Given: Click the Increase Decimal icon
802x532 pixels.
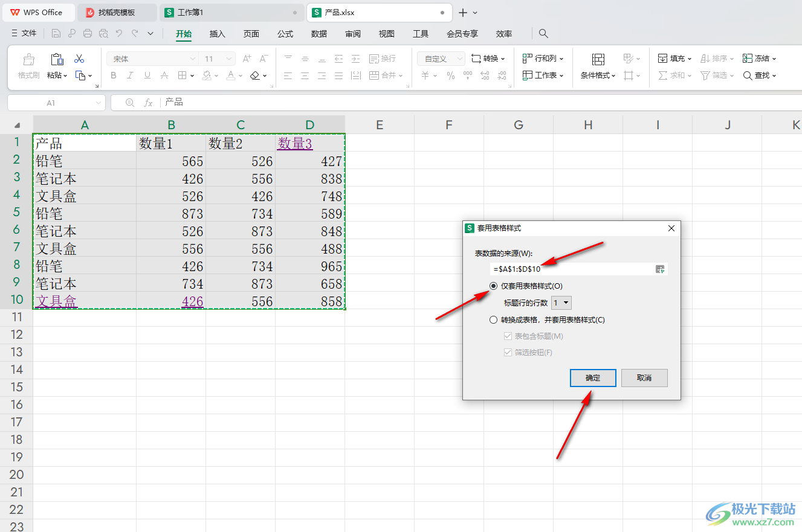Looking at the screenshot, I should coord(485,75).
